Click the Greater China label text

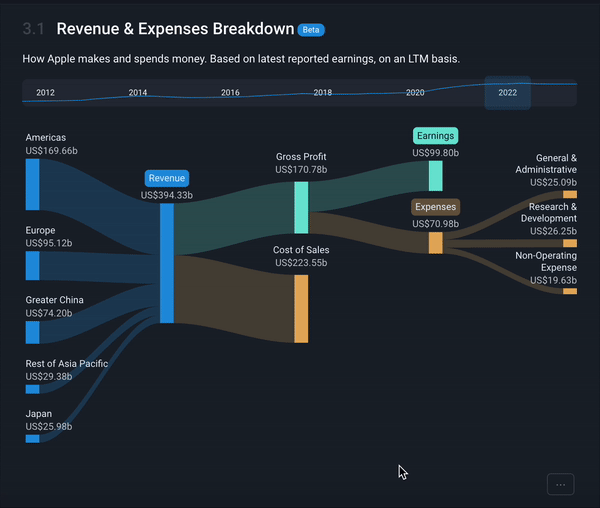(54, 300)
